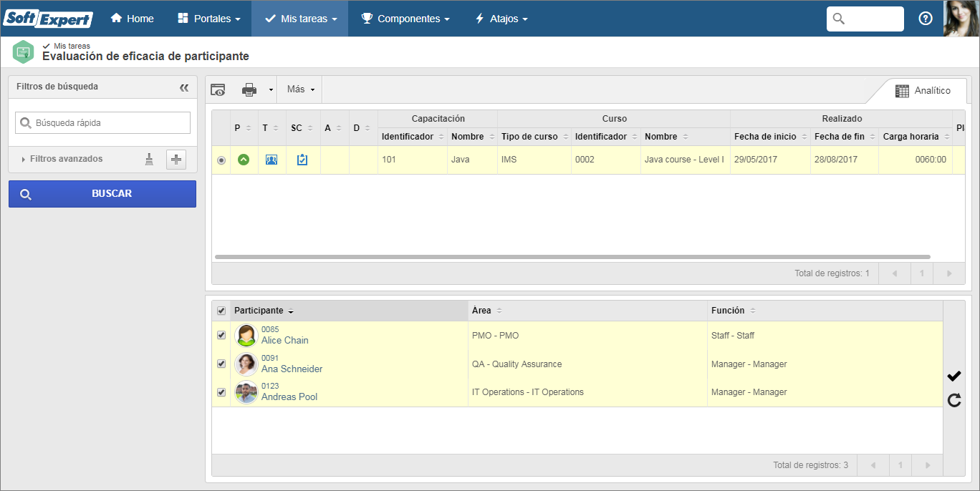980x491 pixels.
Task: Click the Búsqueda rápida input field
Action: click(102, 123)
